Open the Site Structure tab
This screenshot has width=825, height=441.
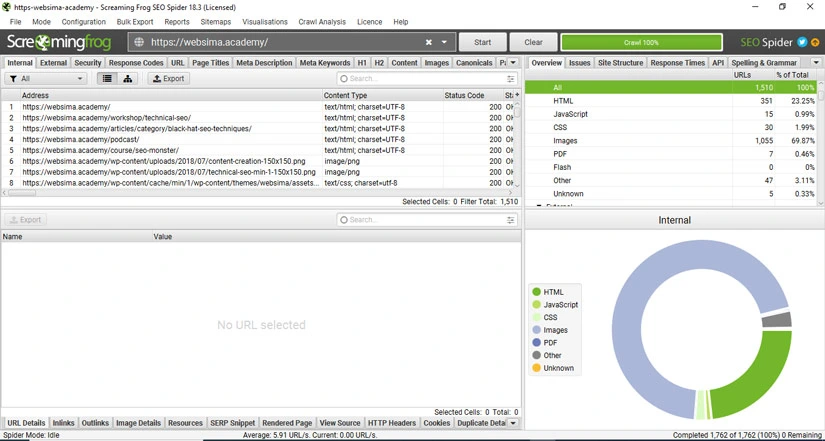[620, 63]
